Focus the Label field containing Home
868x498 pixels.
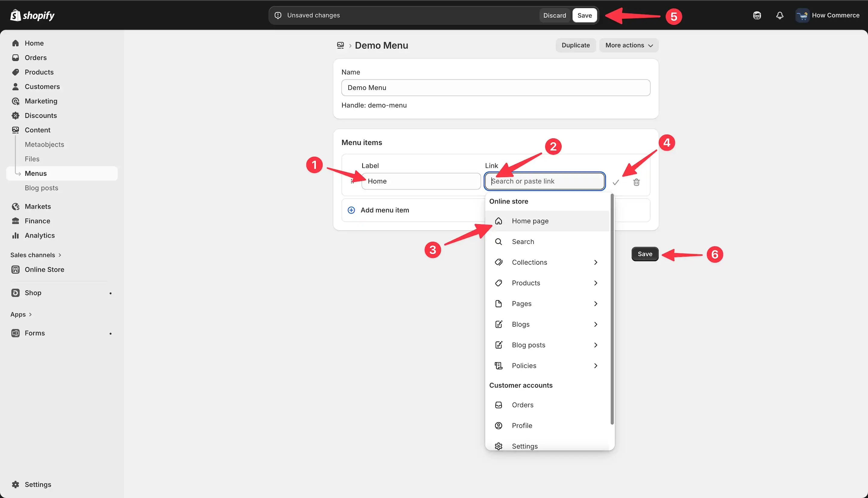[421, 181]
